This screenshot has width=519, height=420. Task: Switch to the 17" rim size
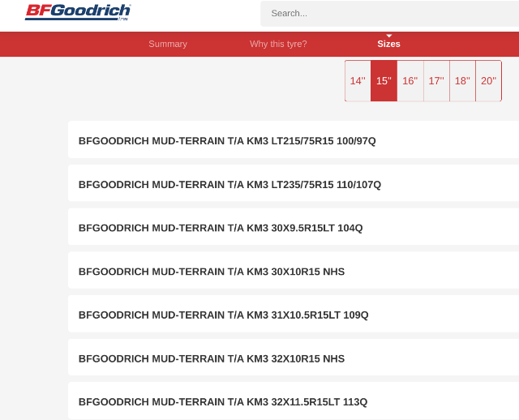436,81
